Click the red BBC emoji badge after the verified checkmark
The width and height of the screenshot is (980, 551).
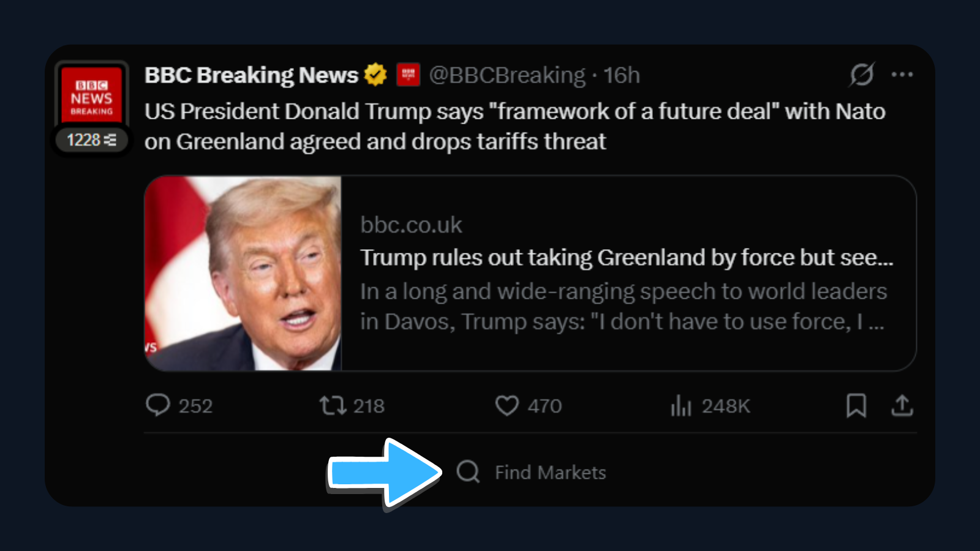(409, 75)
